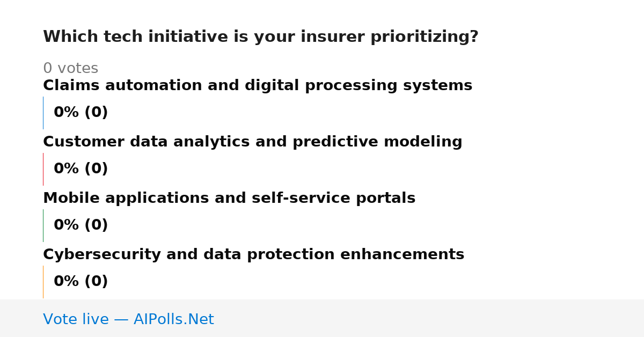Click the gray footer banner beside the AIPolls link
This screenshot has height=337, width=644.
point(429,318)
